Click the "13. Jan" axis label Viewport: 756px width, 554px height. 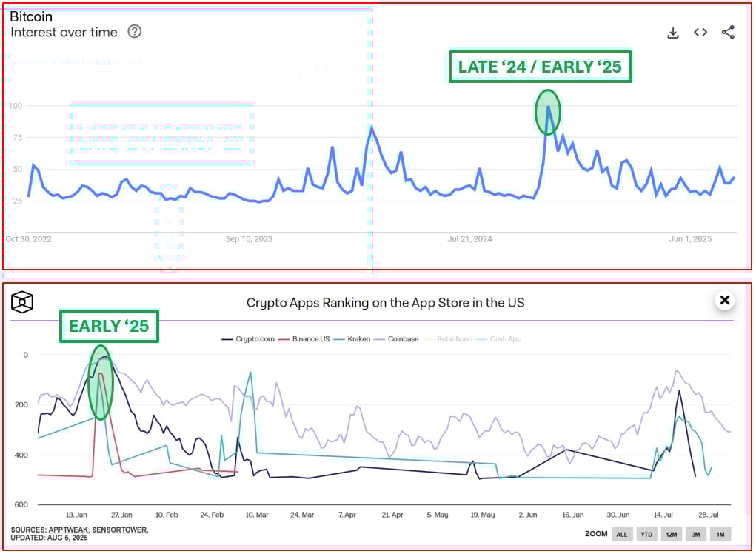76,515
